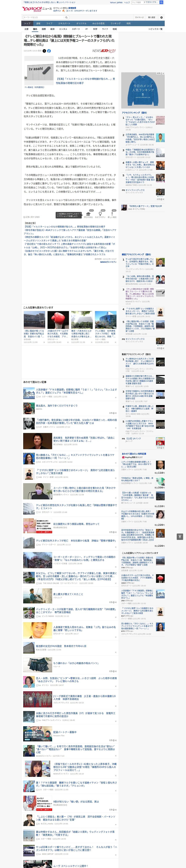Open related article 想定外の横暴カスハラ

pos(70,239)
